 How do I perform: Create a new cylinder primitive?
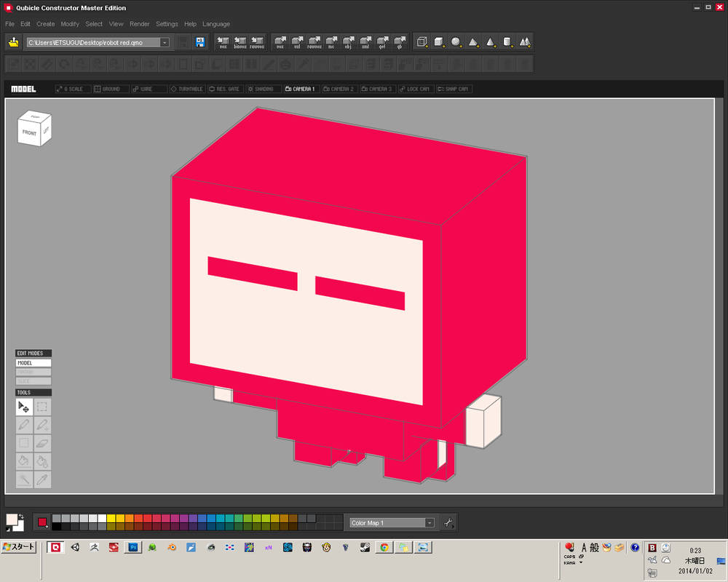click(507, 42)
